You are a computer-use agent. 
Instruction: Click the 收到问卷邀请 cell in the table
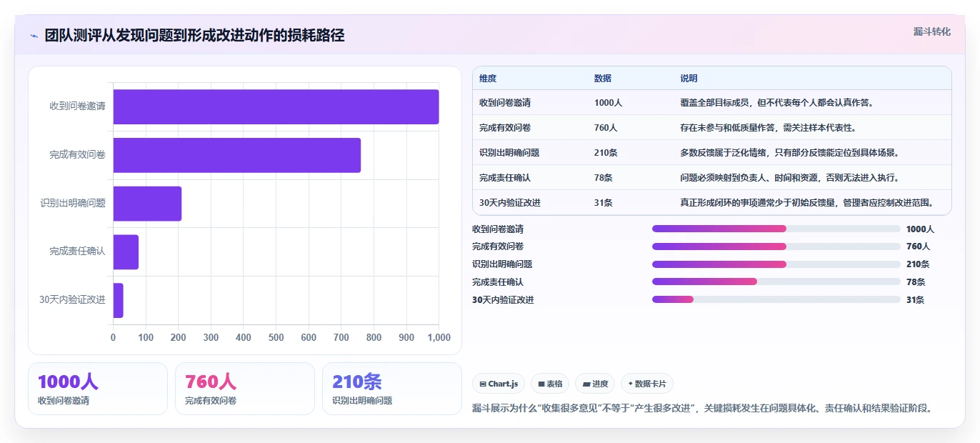pyautogui.click(x=505, y=103)
